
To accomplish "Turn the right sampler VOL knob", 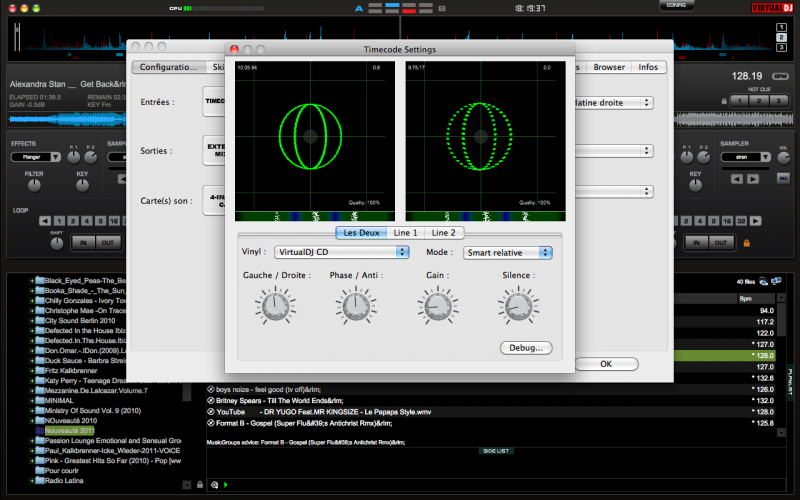I will coord(783,158).
